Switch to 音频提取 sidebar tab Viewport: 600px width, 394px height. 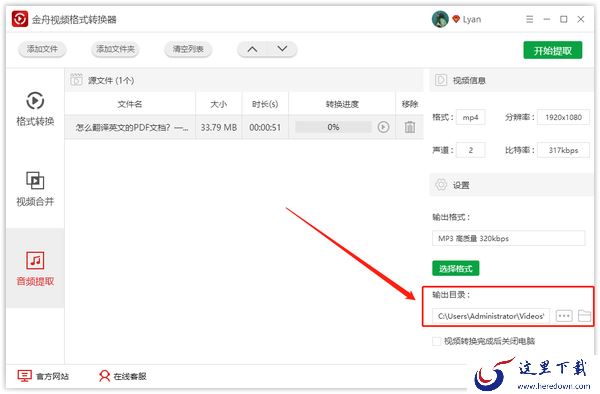[x=35, y=269]
